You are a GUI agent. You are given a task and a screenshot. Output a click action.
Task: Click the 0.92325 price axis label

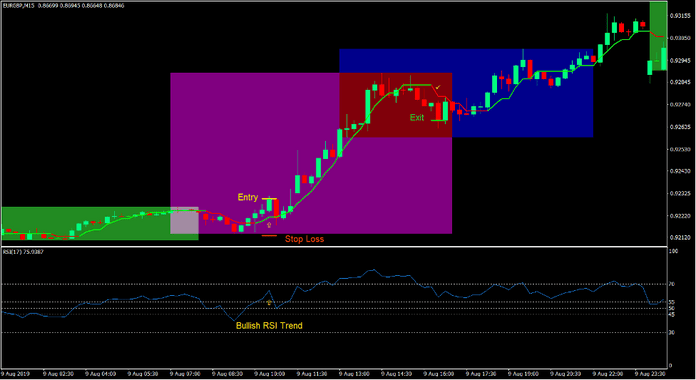click(679, 194)
